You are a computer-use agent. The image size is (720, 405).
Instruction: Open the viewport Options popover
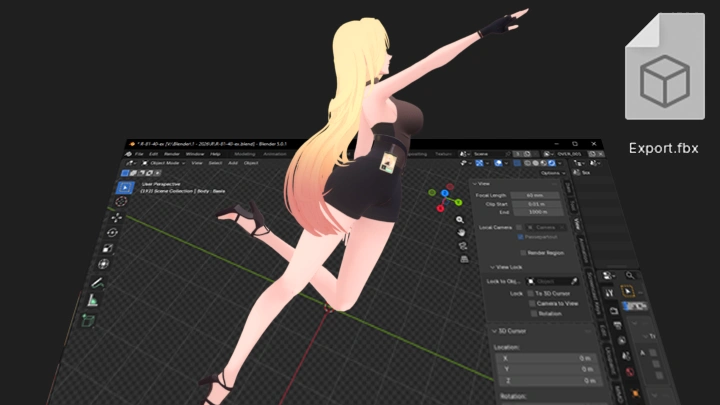coord(553,173)
